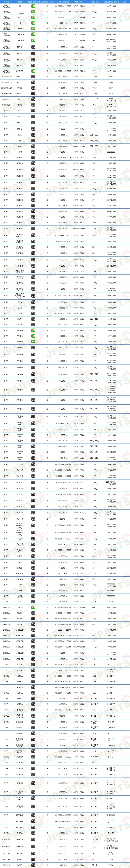Click the 323_, 110_ body cell
Image resolution: width=130 pixels, height=868 pixels.
95,319
